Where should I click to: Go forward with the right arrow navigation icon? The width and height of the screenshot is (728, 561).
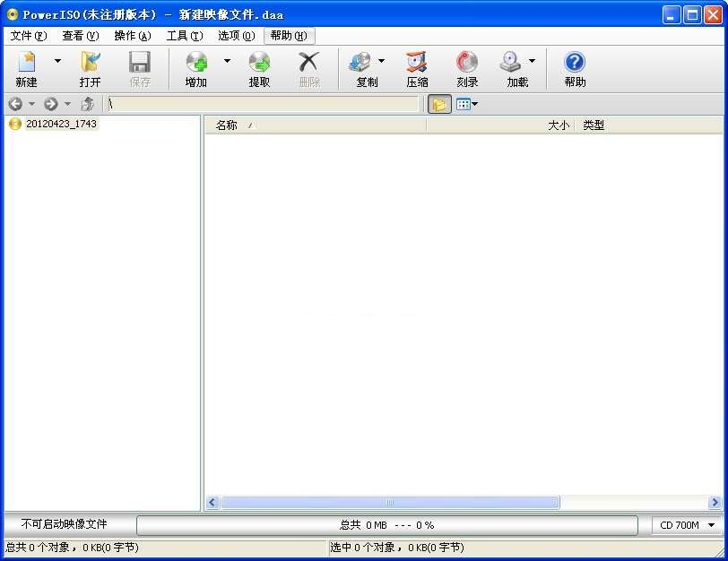50,104
